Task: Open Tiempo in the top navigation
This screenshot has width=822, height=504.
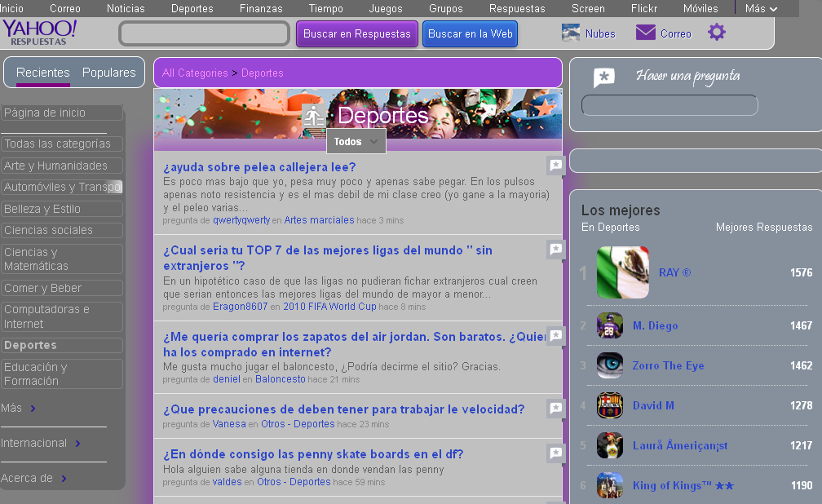Action: pyautogui.click(x=326, y=8)
